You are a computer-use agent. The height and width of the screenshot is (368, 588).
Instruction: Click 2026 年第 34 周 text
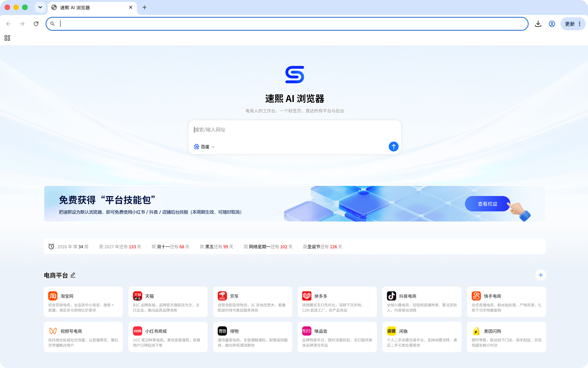pyautogui.click(x=73, y=247)
